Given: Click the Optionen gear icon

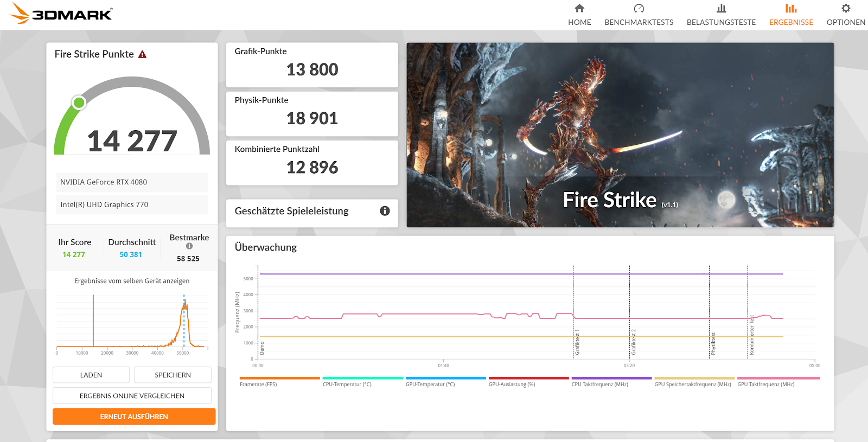Looking at the screenshot, I should 846,8.
